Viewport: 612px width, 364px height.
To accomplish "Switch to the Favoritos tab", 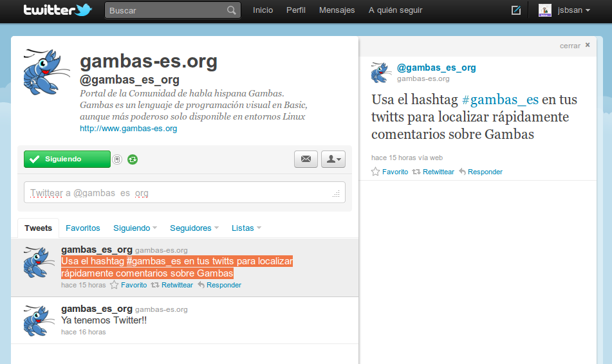I will point(83,228).
